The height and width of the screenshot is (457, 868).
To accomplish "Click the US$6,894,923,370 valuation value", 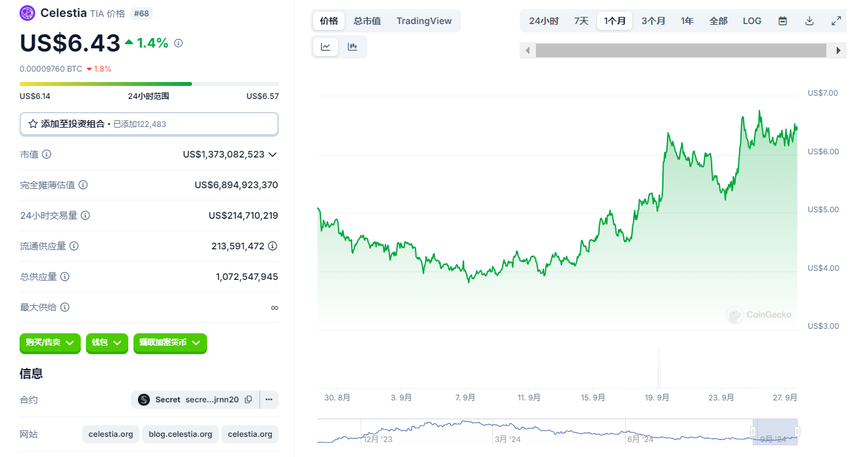I will pyautogui.click(x=236, y=185).
